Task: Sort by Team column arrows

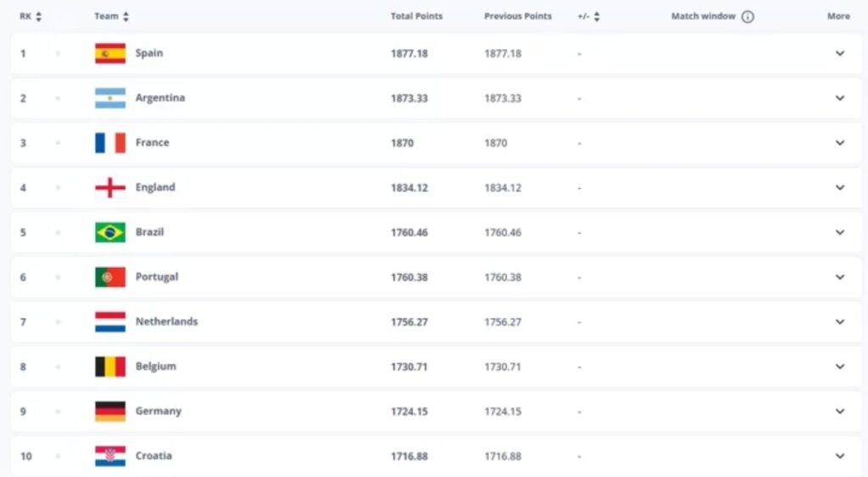Action: 126,17
